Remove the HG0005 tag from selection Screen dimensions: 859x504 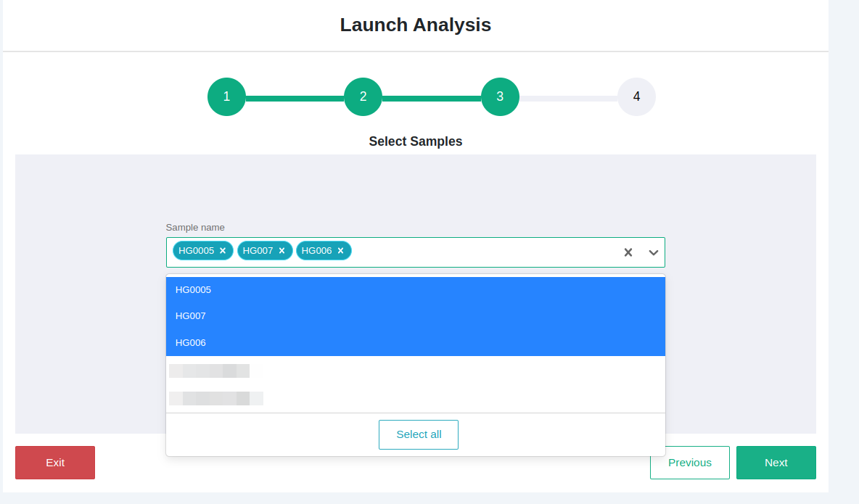tap(223, 251)
